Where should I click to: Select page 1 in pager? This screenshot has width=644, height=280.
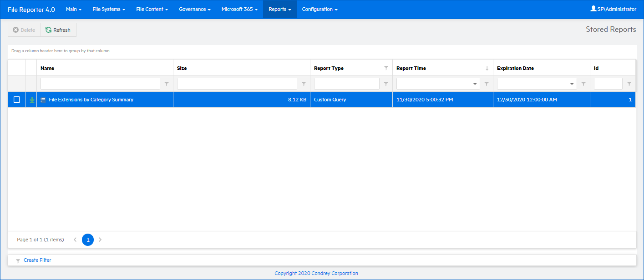(x=88, y=240)
